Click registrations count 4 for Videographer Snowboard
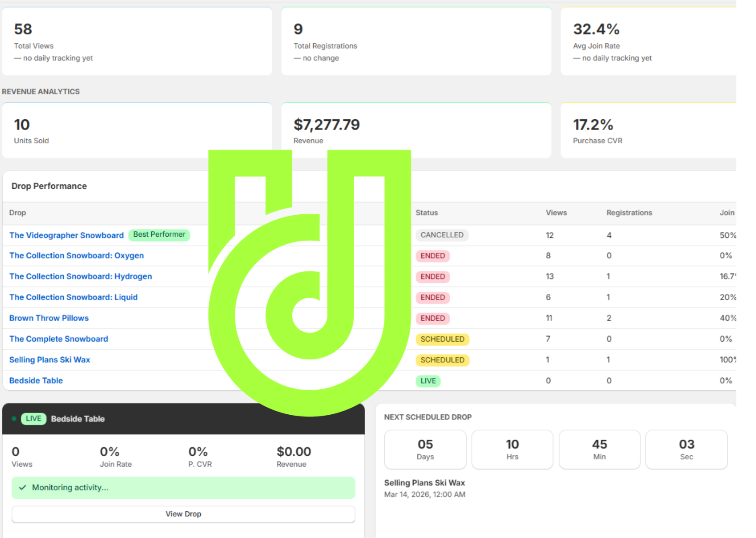Screen dimensions: 756x538 coord(609,235)
